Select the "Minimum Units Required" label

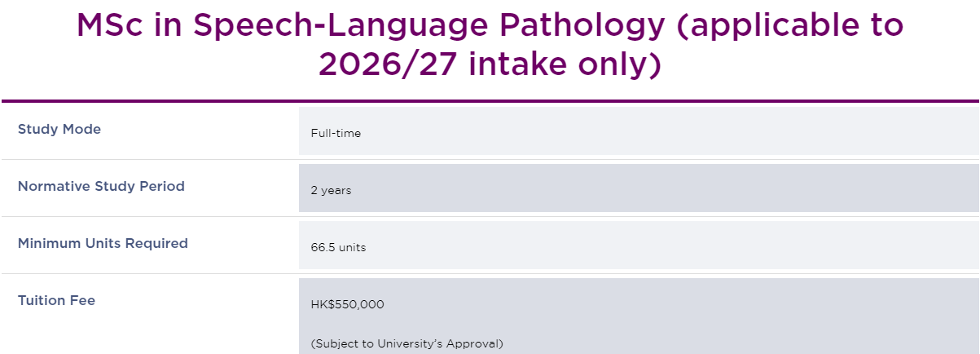103,243
